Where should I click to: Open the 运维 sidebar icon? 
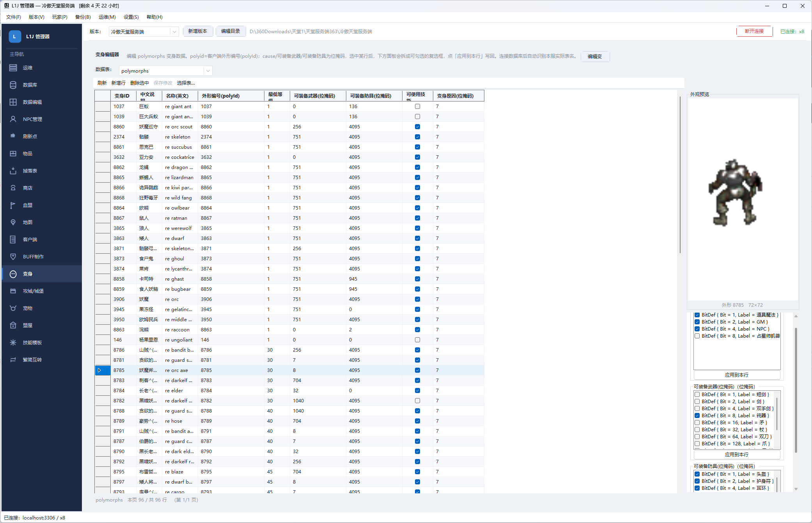point(13,68)
